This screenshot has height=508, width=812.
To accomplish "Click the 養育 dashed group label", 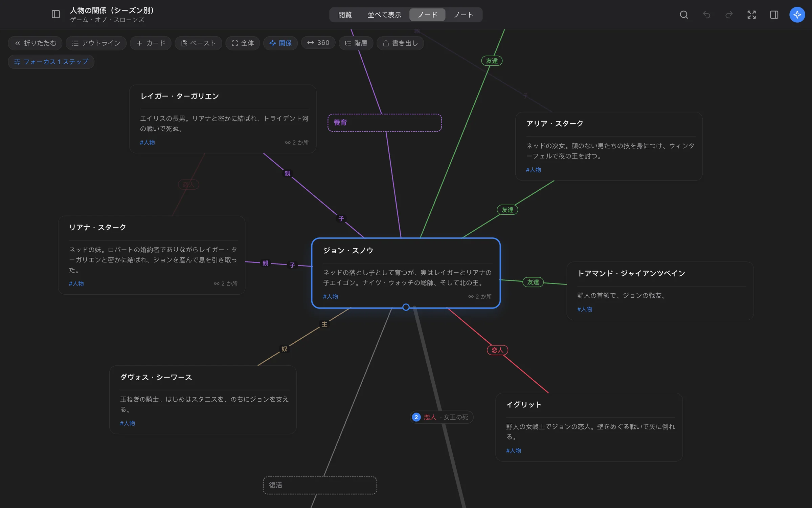I will coord(340,123).
